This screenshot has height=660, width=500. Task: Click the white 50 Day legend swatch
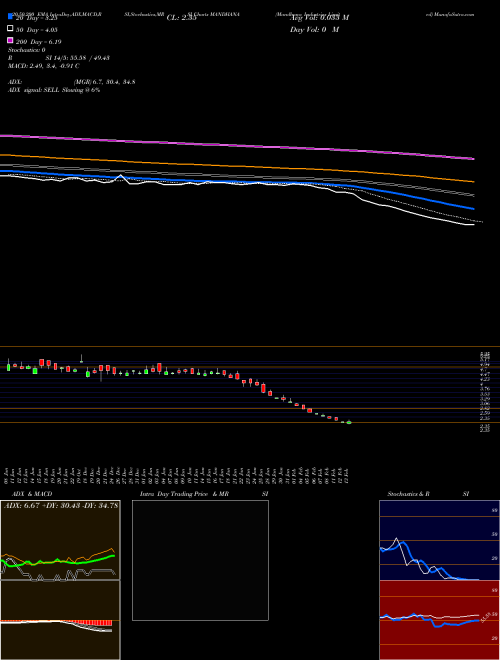pos(10,29)
